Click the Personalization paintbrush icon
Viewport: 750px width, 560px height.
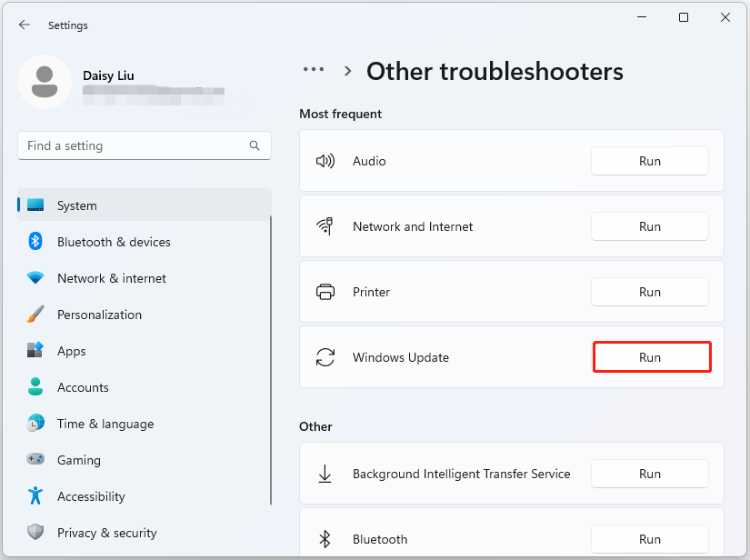(x=35, y=315)
